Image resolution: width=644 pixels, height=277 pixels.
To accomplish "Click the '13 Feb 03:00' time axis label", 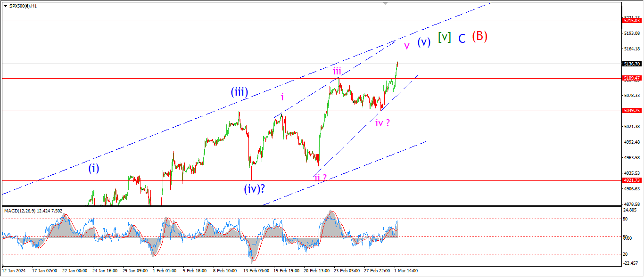I will tap(256, 271).
